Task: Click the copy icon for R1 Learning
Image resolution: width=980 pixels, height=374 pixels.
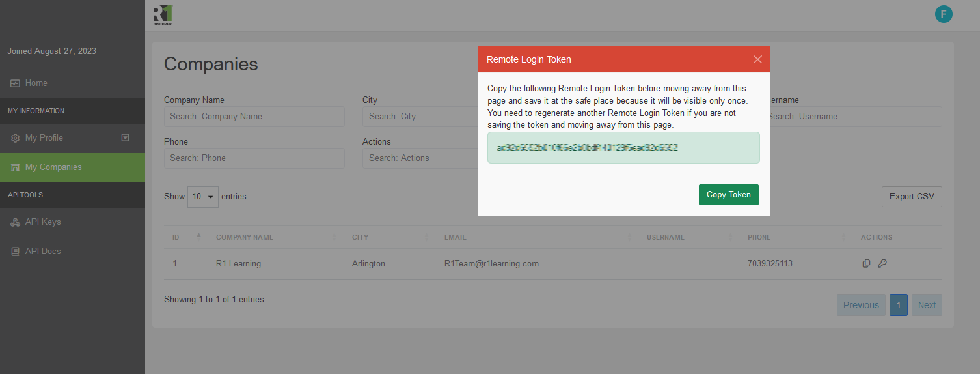Action: [866, 264]
